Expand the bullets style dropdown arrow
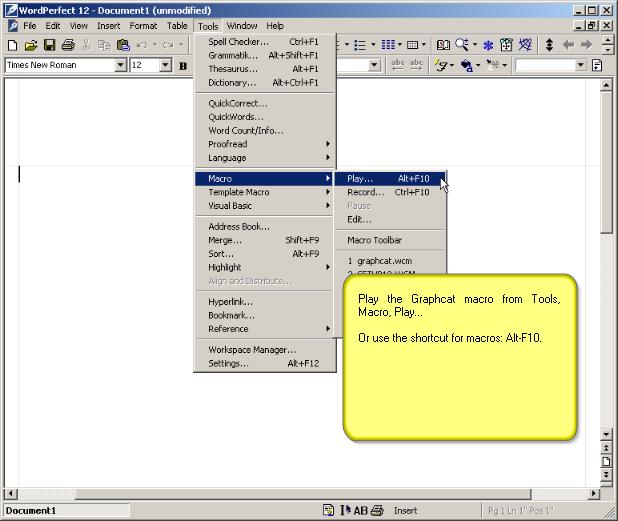The width and height of the screenshot is (618, 521). pyautogui.click(x=372, y=45)
